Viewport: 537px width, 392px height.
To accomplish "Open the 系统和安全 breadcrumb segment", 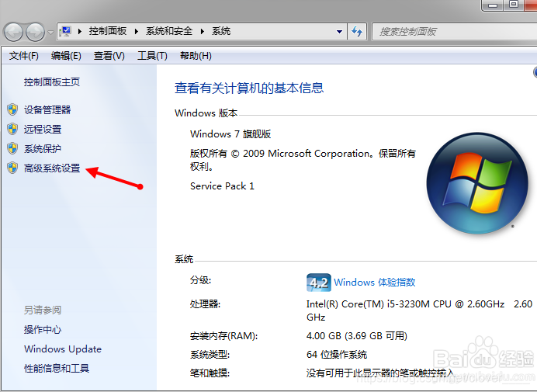I will pos(169,31).
